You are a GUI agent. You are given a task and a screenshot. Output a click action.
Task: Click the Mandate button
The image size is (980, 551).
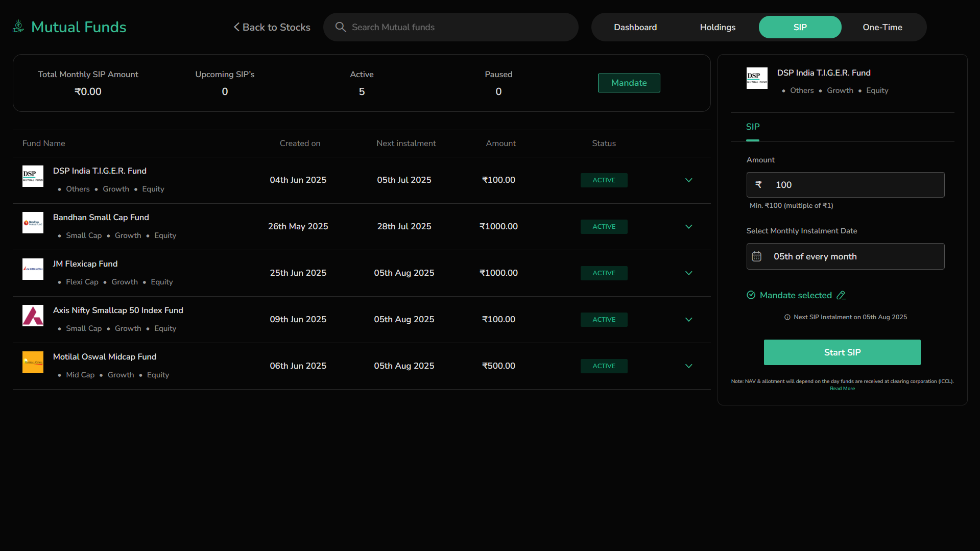(629, 83)
